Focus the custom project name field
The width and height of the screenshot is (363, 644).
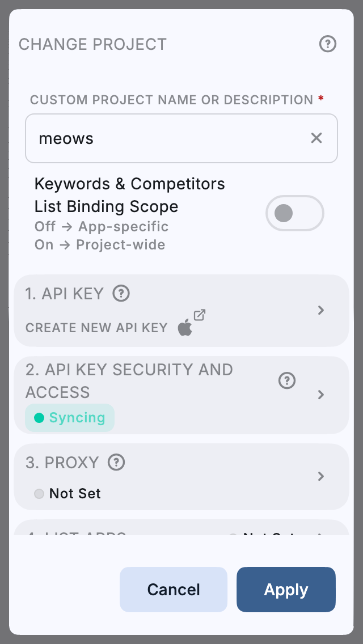(170, 138)
